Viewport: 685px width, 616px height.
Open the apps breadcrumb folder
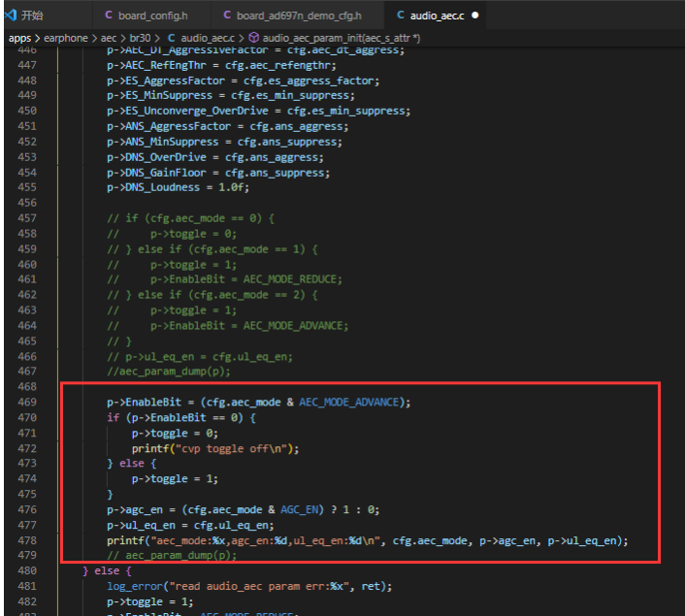pyautogui.click(x=19, y=39)
